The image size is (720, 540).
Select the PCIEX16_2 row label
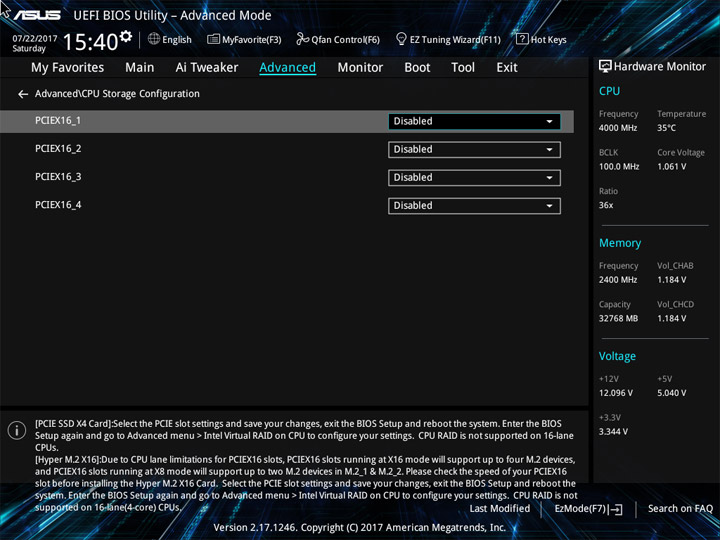[x=58, y=149]
